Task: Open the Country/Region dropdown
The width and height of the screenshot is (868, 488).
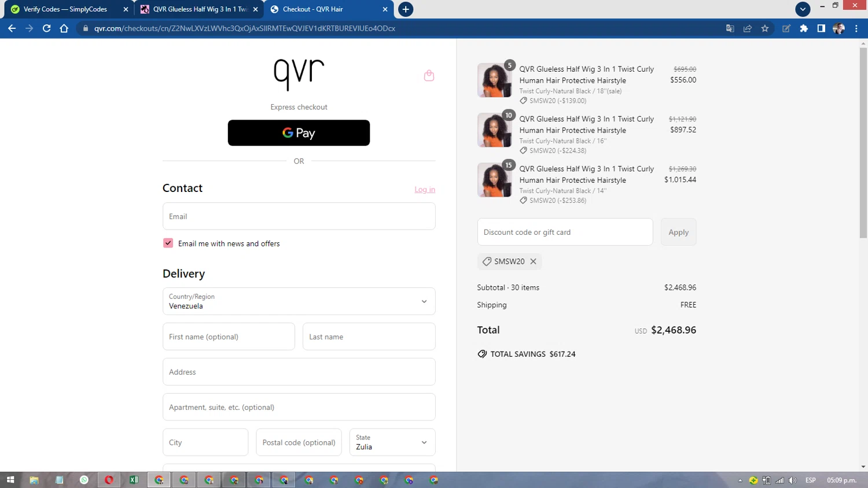Action: [x=299, y=301]
